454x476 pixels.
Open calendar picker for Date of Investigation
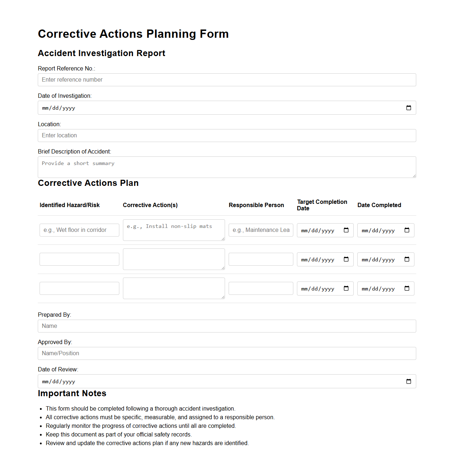(408, 108)
